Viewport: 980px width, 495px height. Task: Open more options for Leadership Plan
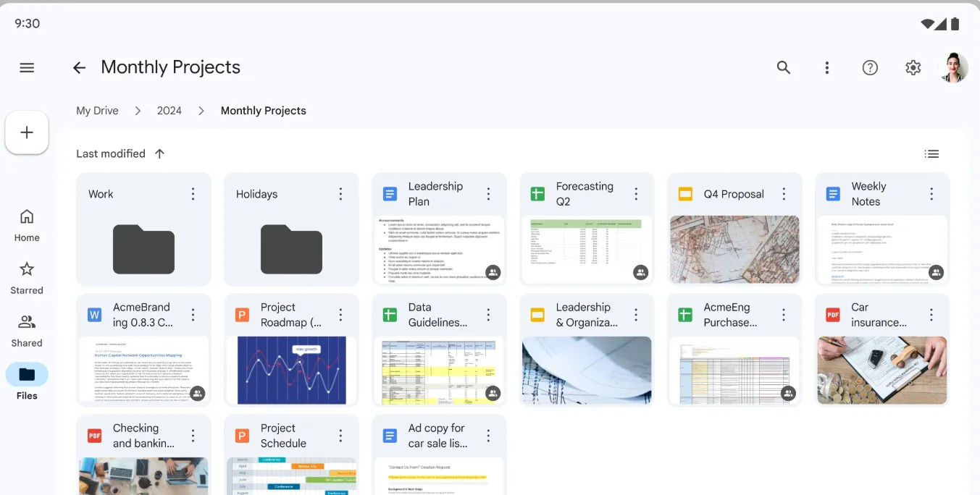click(x=488, y=194)
